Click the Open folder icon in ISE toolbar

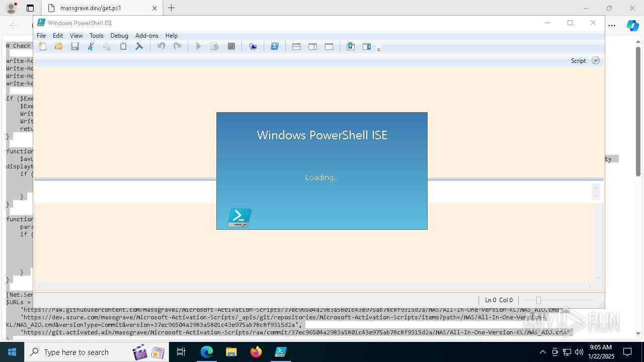click(59, 47)
